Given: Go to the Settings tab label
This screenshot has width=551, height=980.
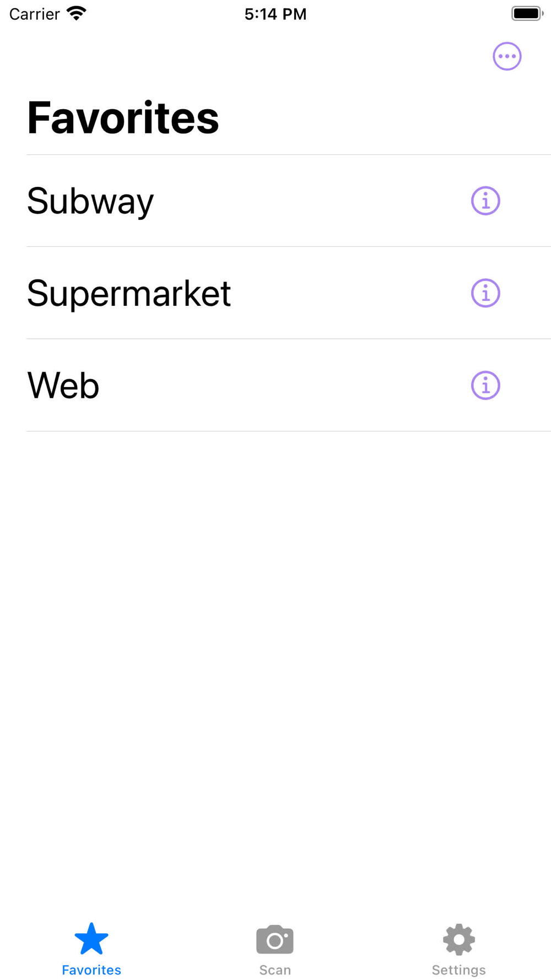Looking at the screenshot, I should (x=459, y=970).
